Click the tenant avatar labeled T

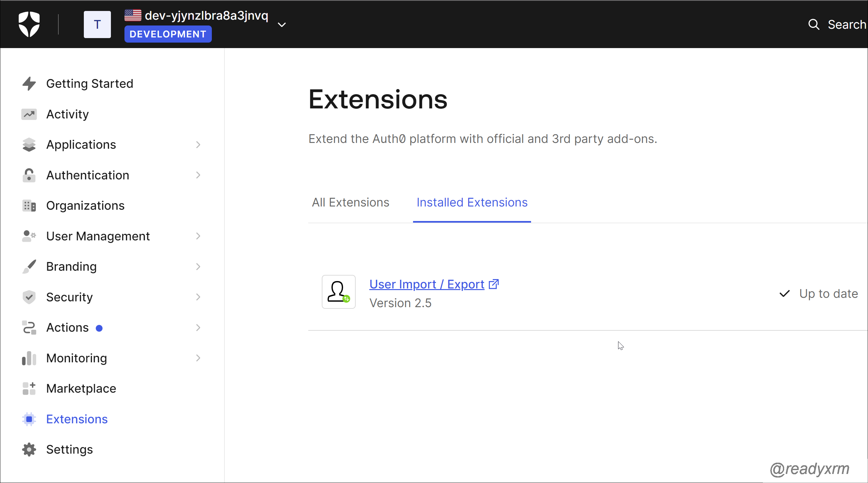[x=97, y=24]
